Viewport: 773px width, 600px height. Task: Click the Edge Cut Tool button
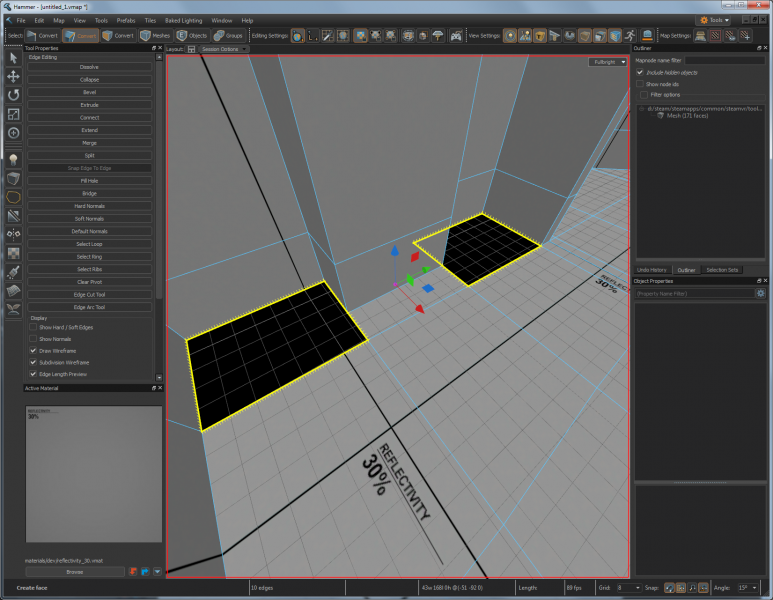[89, 294]
